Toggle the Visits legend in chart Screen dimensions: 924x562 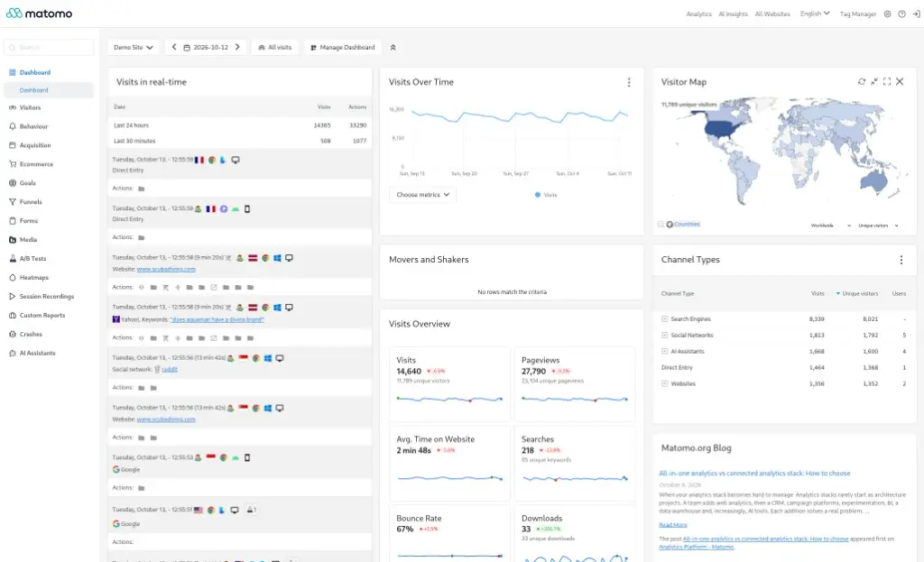pyautogui.click(x=546, y=195)
